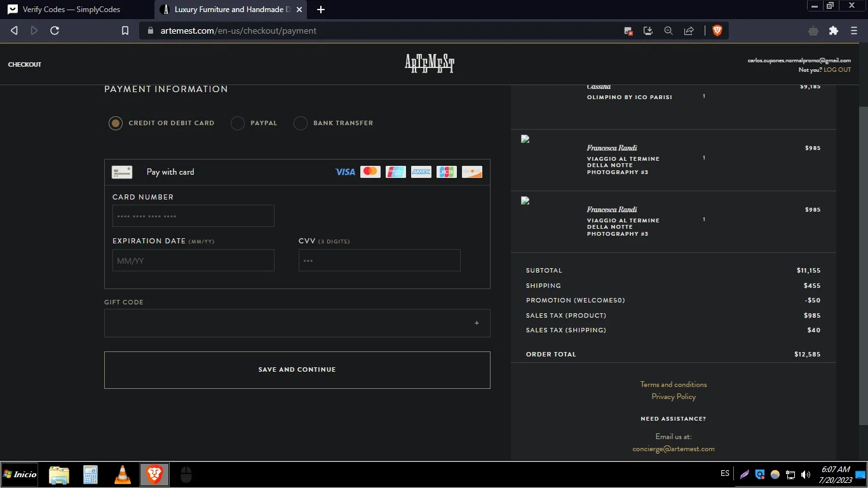The height and width of the screenshot is (488, 868).
Task: Click the Subtotal $11,155 value
Action: coord(808,271)
